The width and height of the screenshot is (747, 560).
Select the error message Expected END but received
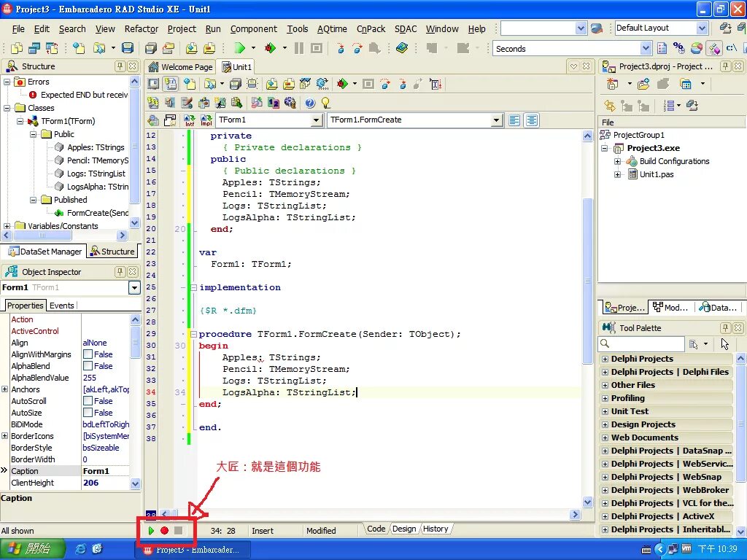[x=85, y=95]
